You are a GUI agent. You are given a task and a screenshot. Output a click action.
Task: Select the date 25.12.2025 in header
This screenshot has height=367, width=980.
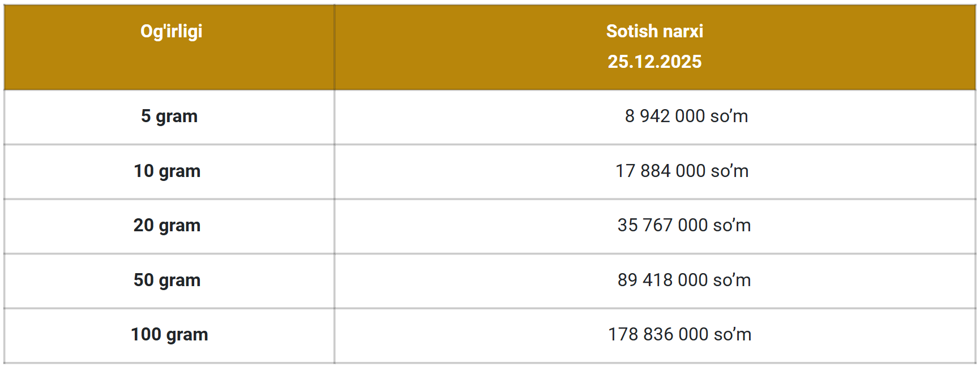(654, 62)
